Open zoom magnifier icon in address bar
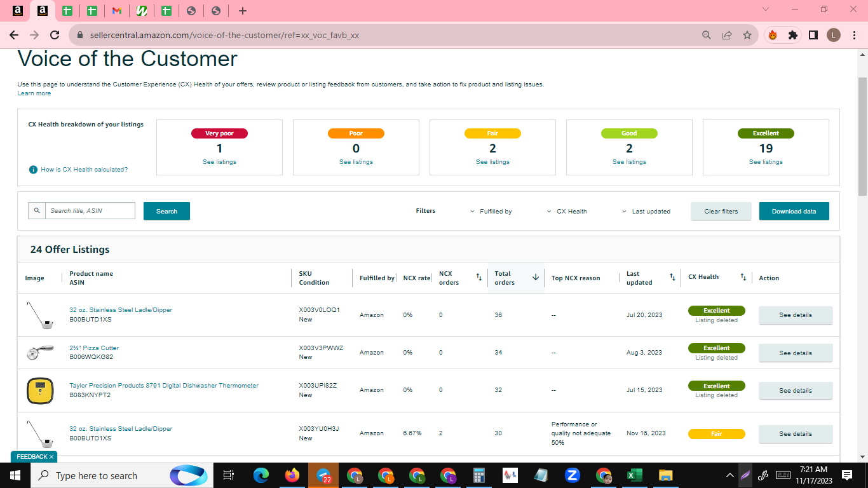This screenshot has width=868, height=488. click(707, 36)
